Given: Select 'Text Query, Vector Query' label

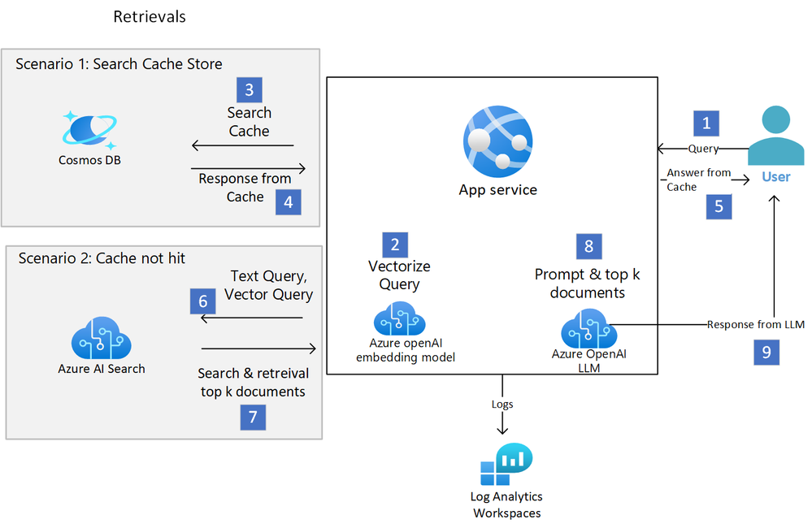Looking at the screenshot, I should tap(268, 285).
